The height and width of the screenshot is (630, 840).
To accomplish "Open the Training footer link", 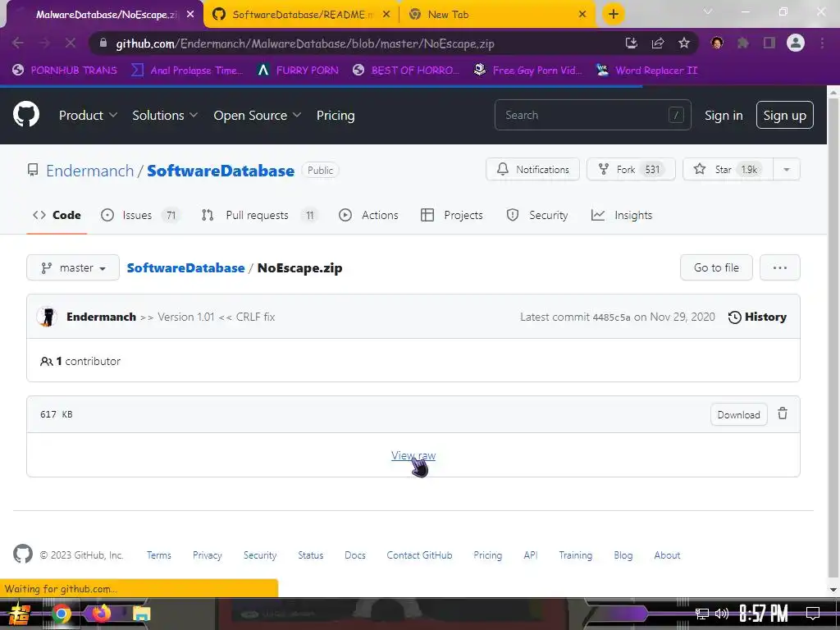I will (575, 555).
